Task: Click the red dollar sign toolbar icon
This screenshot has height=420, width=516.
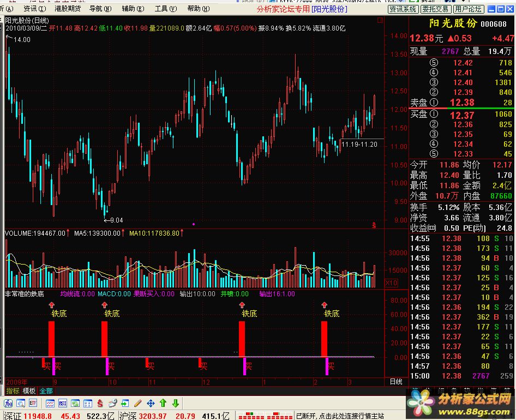Action: [x=100, y=403]
